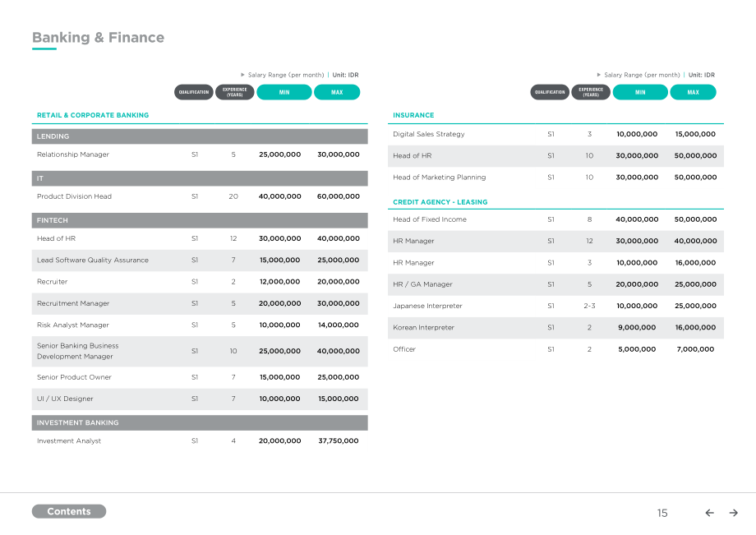
Task: Click the right table MAX pill
Action: tap(693, 92)
